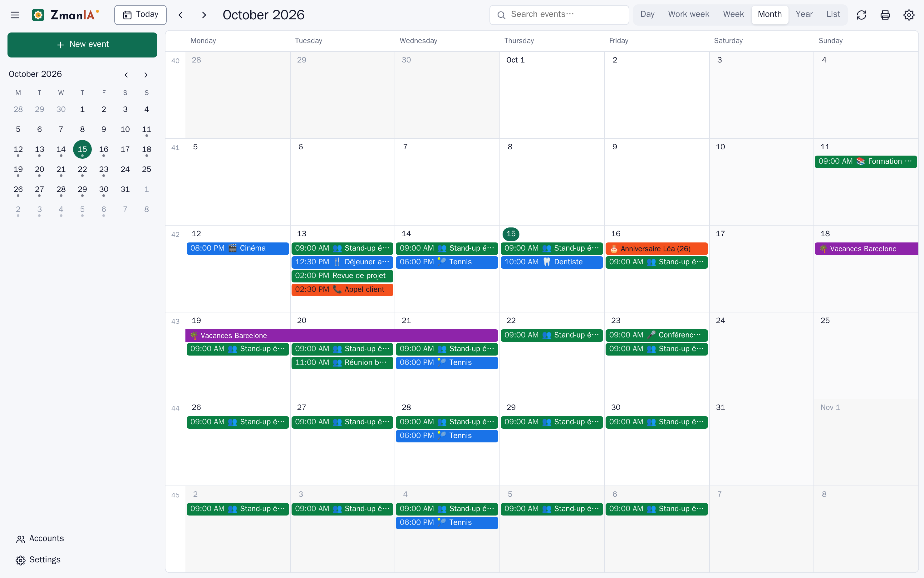The height and width of the screenshot is (578, 924).
Task: Open Tennis event on October 28
Action: click(447, 436)
